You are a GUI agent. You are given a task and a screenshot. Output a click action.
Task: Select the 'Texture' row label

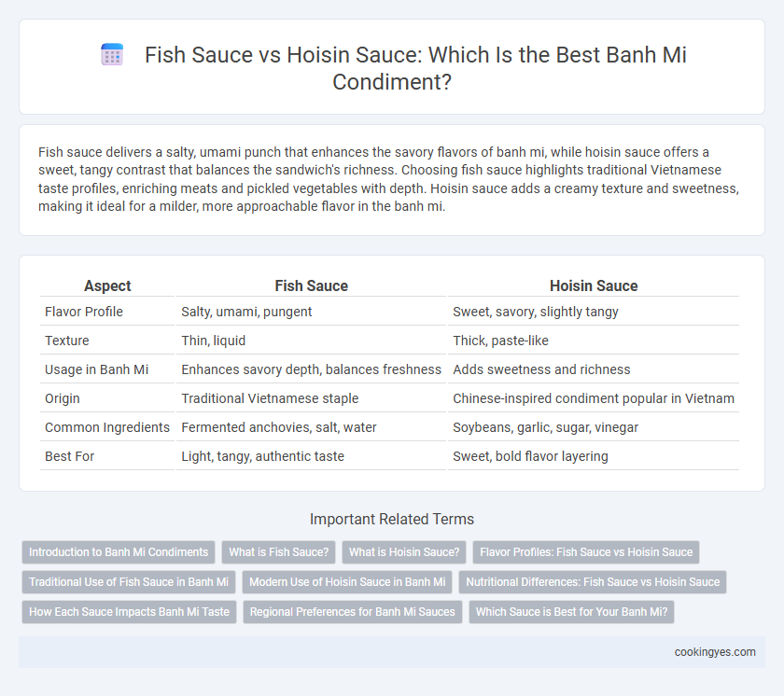click(67, 341)
